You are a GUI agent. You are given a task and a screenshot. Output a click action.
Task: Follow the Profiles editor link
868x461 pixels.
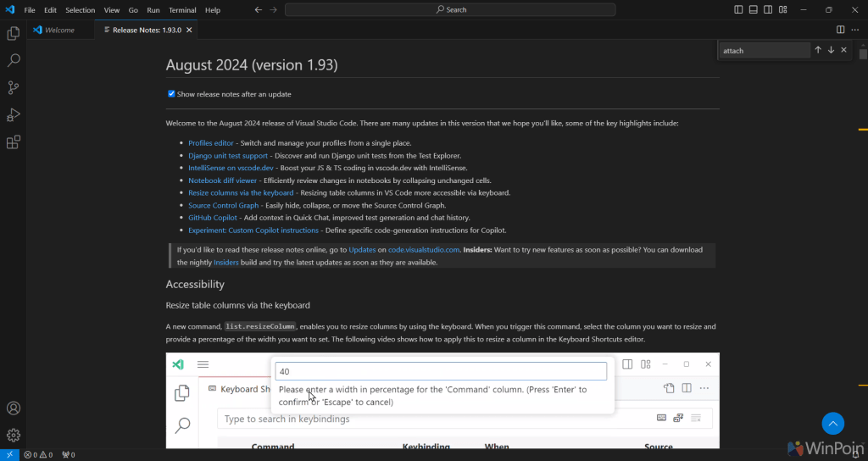tap(211, 143)
